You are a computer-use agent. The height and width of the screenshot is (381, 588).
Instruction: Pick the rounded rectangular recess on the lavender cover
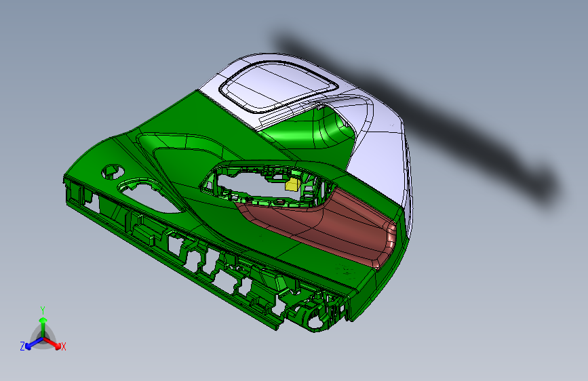(x=278, y=87)
